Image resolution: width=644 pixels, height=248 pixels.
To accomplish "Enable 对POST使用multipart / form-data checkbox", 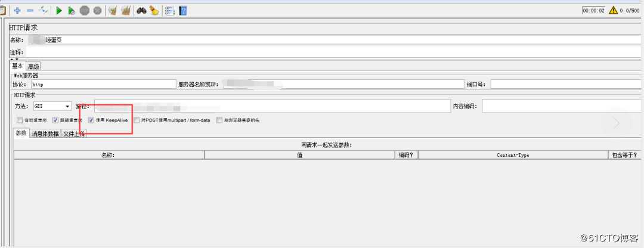I will tap(137, 120).
